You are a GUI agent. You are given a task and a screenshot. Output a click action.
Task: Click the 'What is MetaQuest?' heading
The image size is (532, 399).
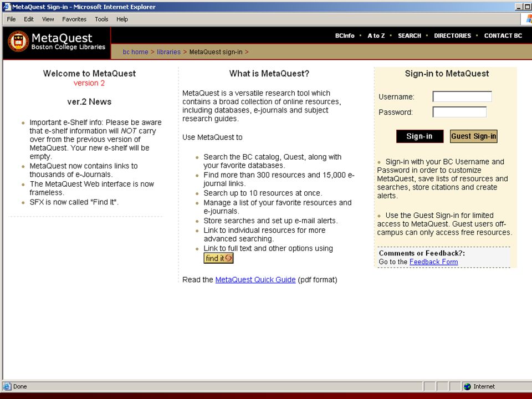click(269, 74)
